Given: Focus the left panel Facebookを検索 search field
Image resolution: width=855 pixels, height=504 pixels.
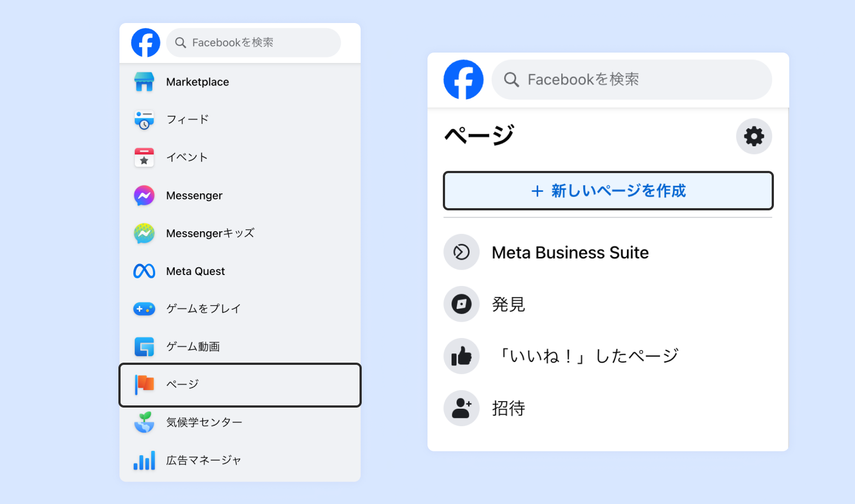Looking at the screenshot, I should coord(253,43).
